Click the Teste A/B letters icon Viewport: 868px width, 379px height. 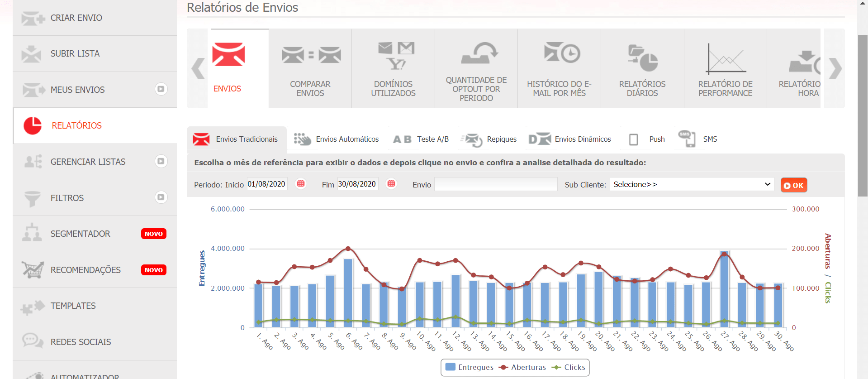click(x=402, y=139)
